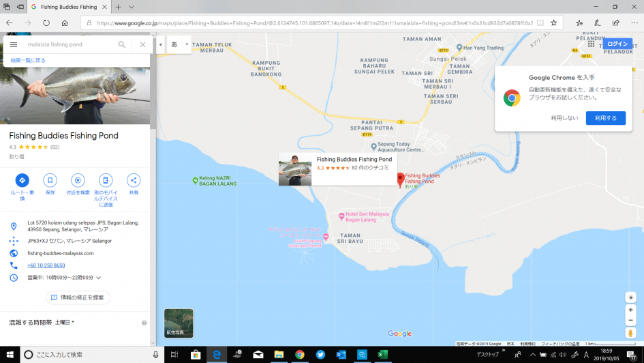Click the address bar URL
Screen dimensions: 644x363
click(315, 23)
